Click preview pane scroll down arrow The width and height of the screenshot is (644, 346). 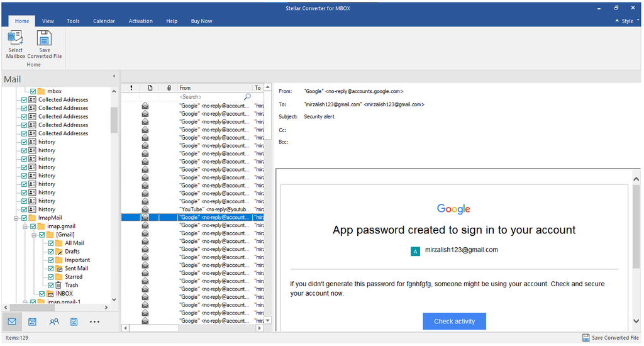click(636, 321)
